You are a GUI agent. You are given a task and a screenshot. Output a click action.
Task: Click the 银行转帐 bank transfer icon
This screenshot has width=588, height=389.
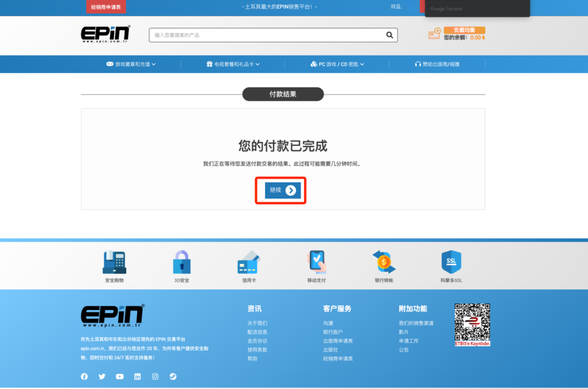click(384, 262)
